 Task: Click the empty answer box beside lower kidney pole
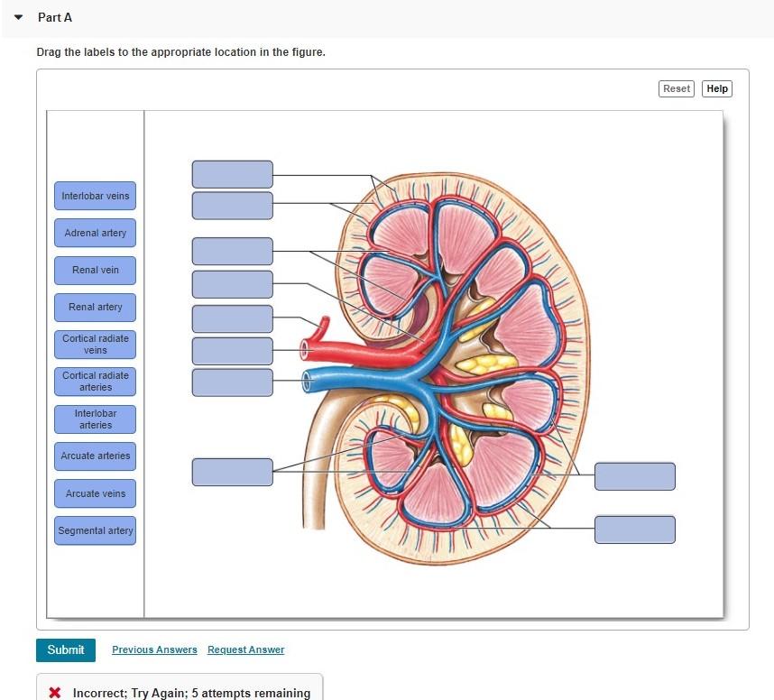tap(634, 476)
